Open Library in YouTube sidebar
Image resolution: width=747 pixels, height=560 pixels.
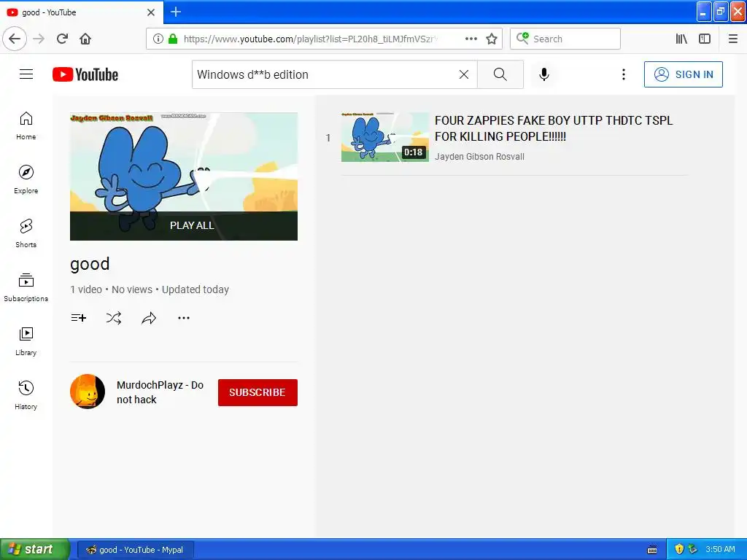pos(26,341)
